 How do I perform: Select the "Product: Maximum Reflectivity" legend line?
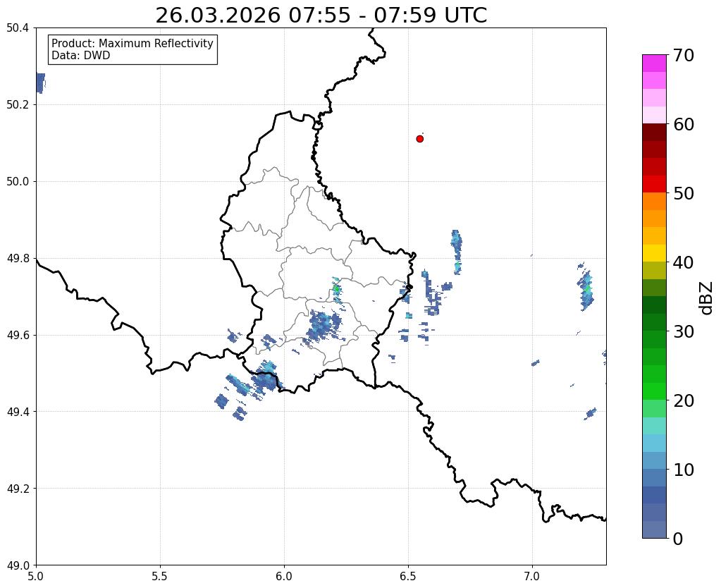[133, 43]
